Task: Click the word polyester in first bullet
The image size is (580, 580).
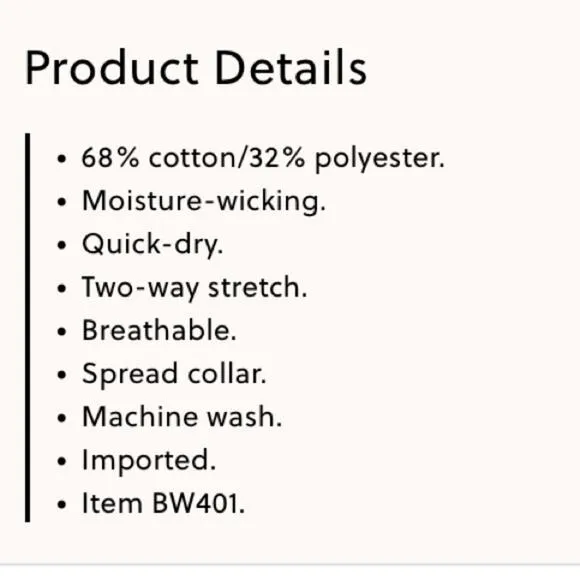Action: click(x=380, y=160)
